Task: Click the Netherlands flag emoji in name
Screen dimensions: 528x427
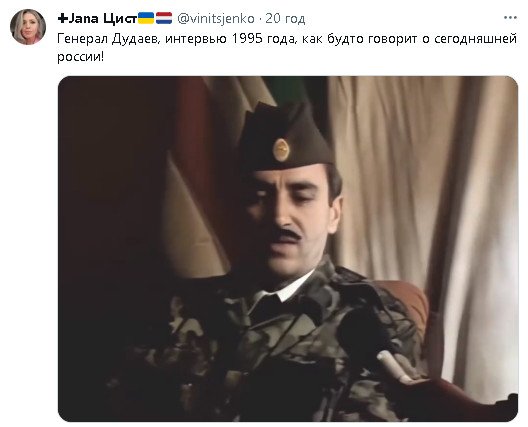Action: coord(164,18)
